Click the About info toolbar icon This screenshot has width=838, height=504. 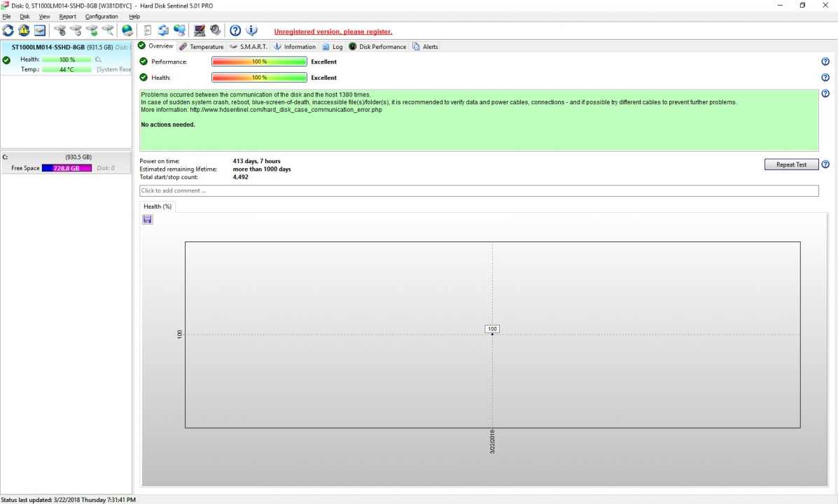click(x=251, y=31)
